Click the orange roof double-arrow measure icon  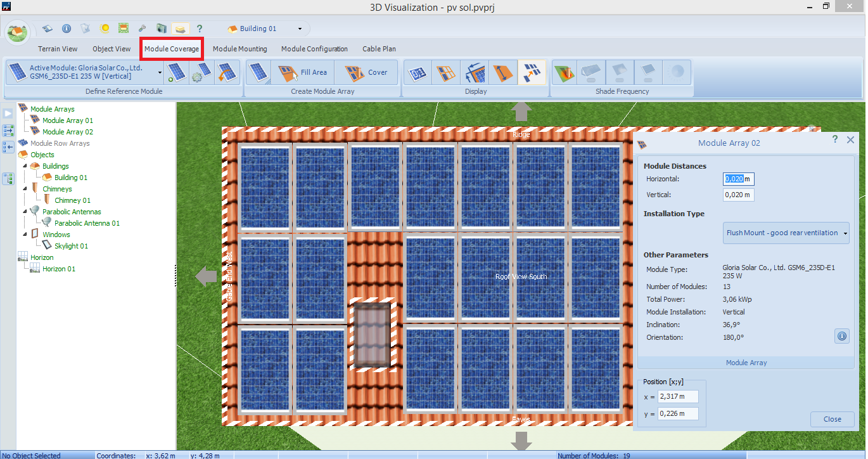coord(504,72)
